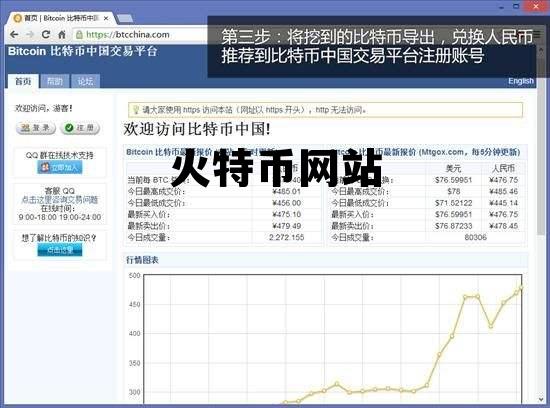Screen dimensions: 550x408
Task: Click the browser forward arrow
Action: [x=30, y=34]
